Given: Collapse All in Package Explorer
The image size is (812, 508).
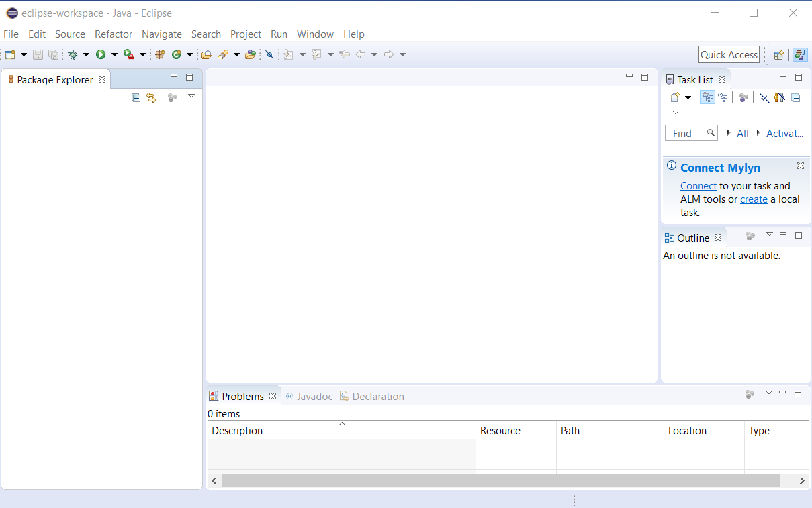Looking at the screenshot, I should point(136,97).
